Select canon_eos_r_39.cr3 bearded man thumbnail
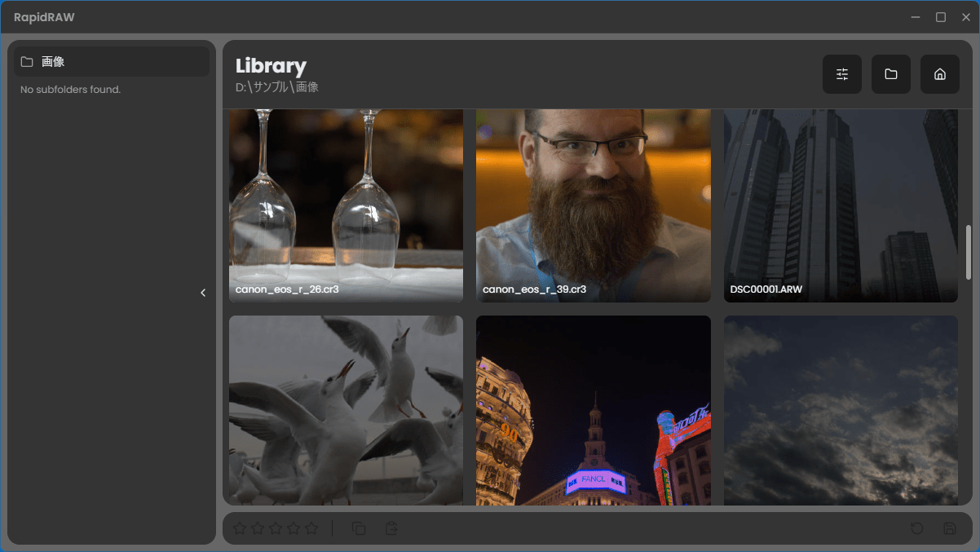This screenshot has width=980, height=552. coord(594,205)
